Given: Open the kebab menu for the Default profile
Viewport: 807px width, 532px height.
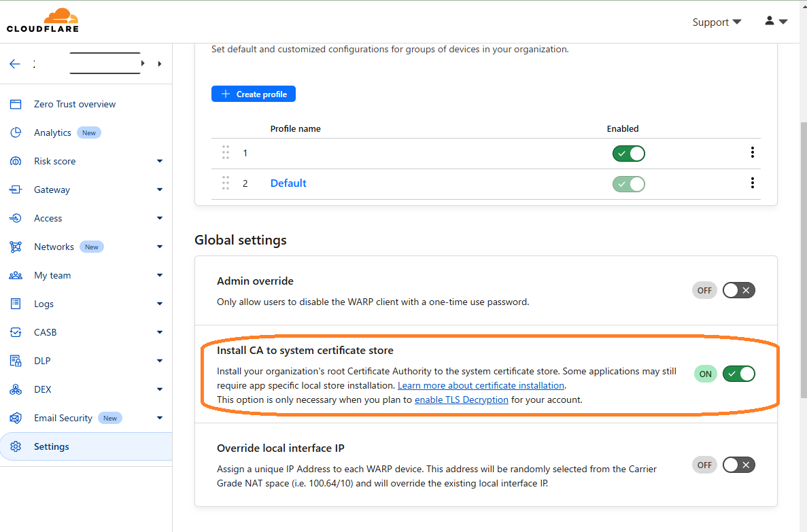Looking at the screenshot, I should click(x=752, y=183).
